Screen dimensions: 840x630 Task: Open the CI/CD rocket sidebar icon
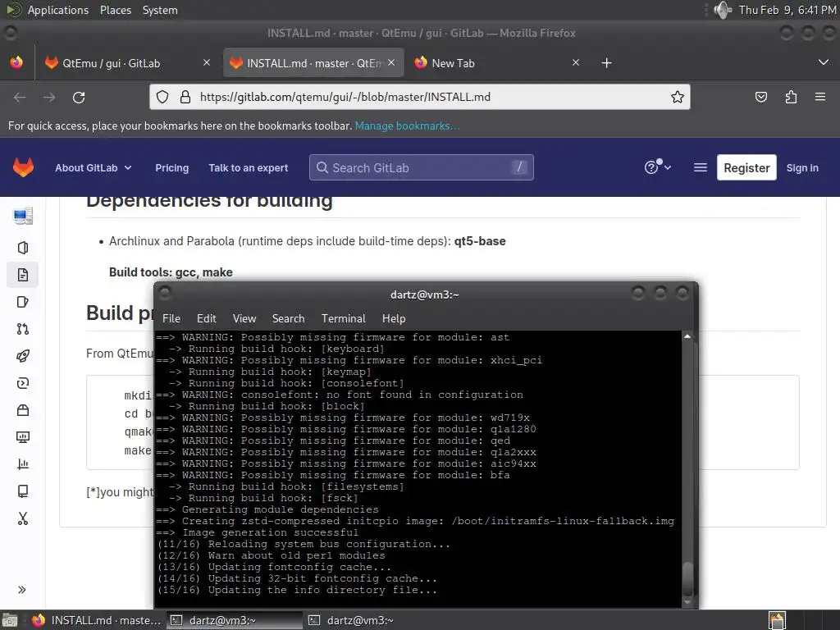coord(22,356)
